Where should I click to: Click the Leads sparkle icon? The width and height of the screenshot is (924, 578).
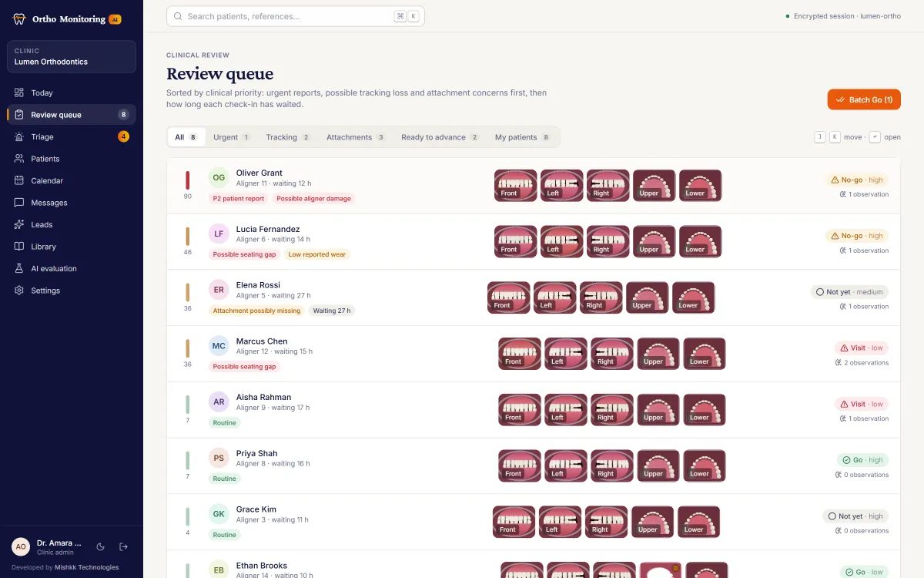point(19,224)
